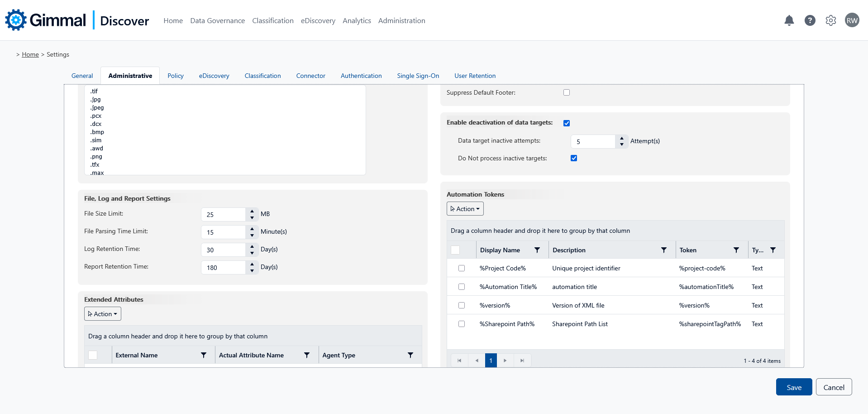Viewport: 868px width, 414px height.
Task: Open the Automation Tokens Action dropdown
Action: [465, 209]
